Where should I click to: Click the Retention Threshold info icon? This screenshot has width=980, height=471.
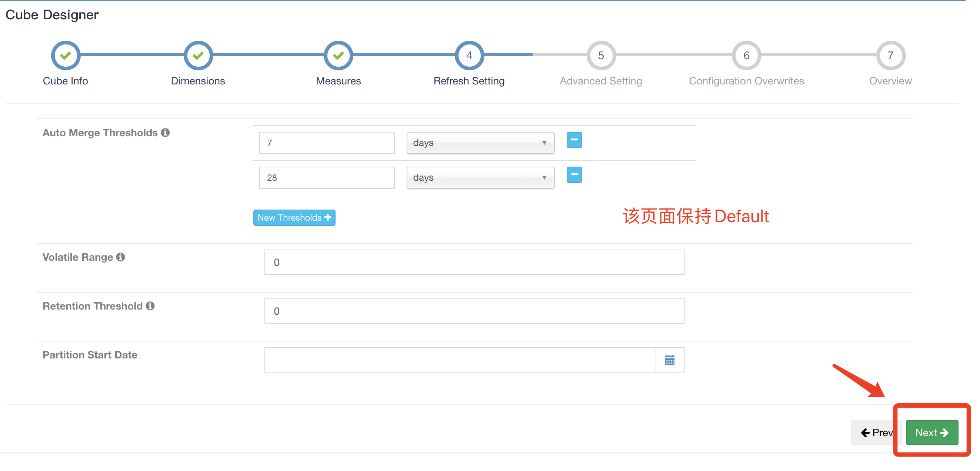pos(150,306)
